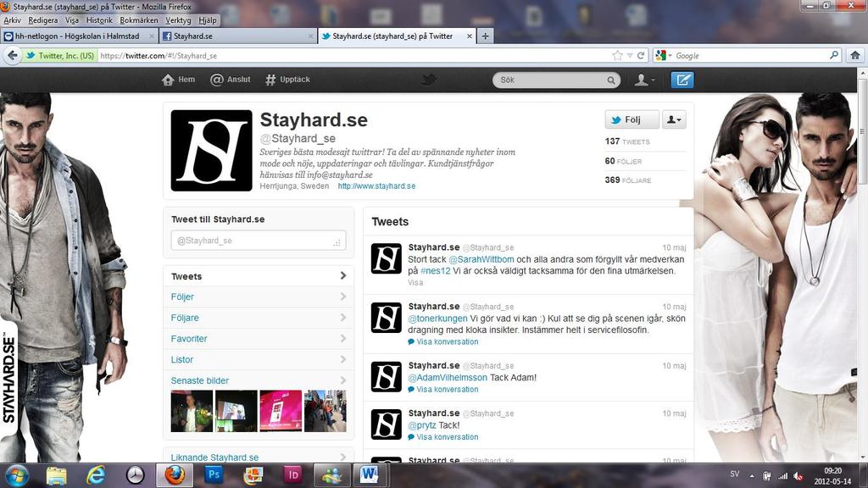Open InDesign from taskbar

coord(292,474)
